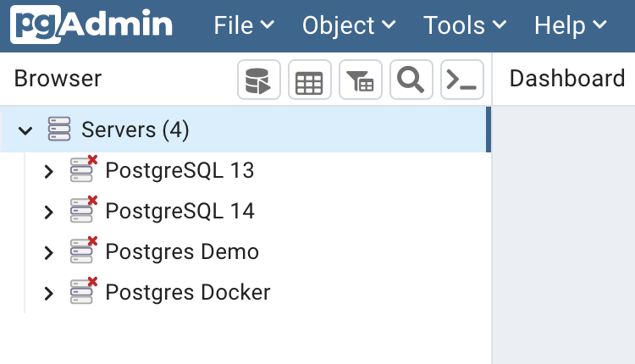Open the PSQL Tool terminal icon
The image size is (635, 364).
[461, 80]
